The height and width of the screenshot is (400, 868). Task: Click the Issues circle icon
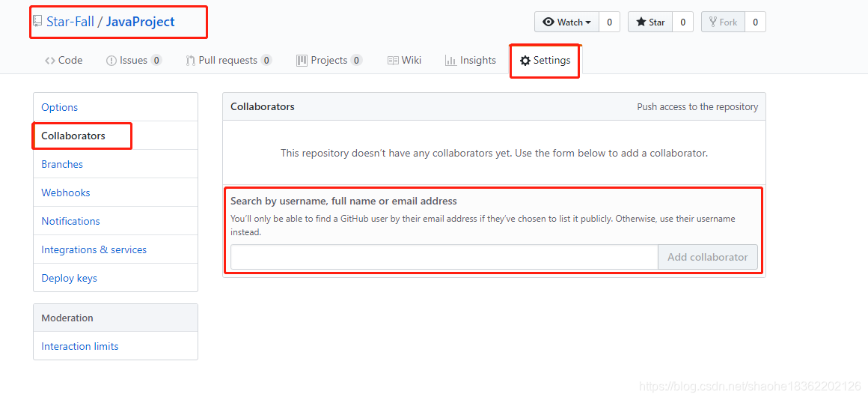(x=111, y=61)
